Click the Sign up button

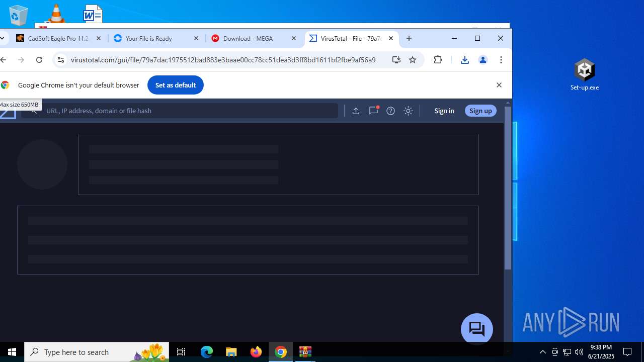pyautogui.click(x=480, y=111)
